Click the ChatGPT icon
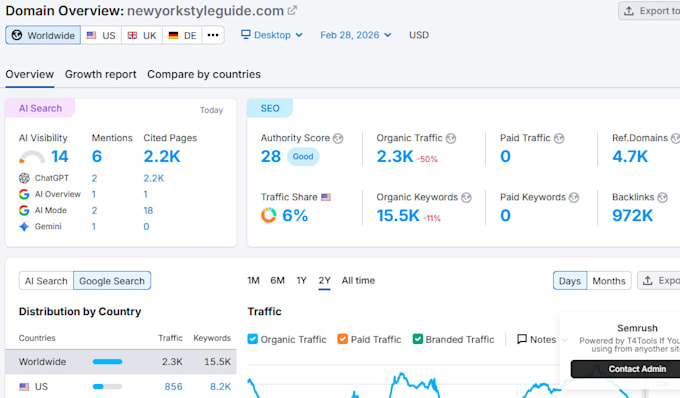 click(x=24, y=178)
